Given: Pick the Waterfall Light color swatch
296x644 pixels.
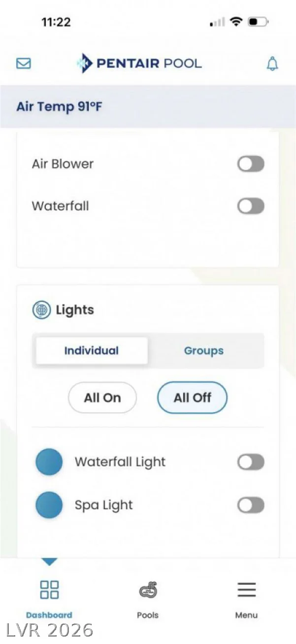Looking at the screenshot, I should pos(49,462).
